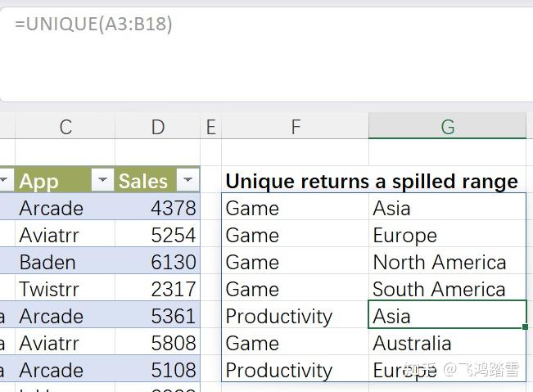The height and width of the screenshot is (392, 533).
Task: Select the South America cell
Action: point(439,290)
